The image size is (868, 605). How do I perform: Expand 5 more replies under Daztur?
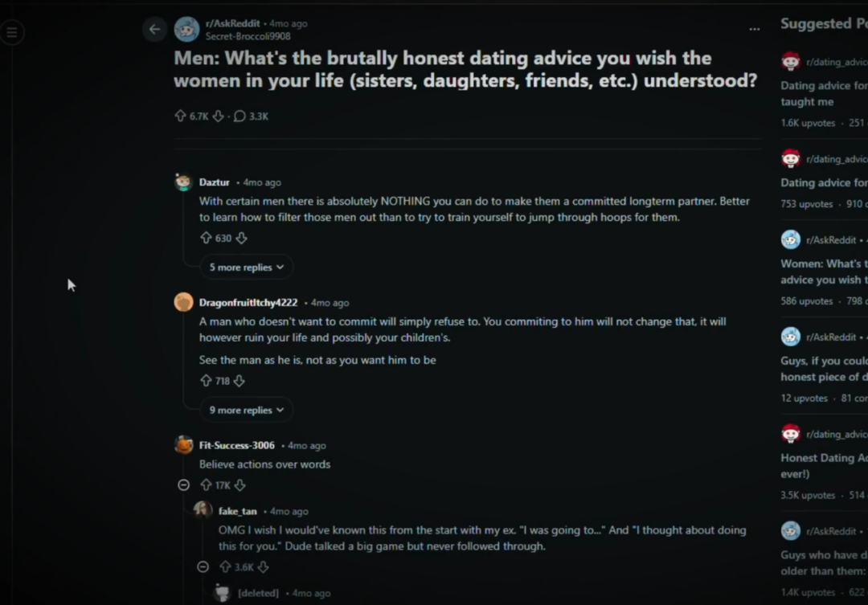click(246, 268)
